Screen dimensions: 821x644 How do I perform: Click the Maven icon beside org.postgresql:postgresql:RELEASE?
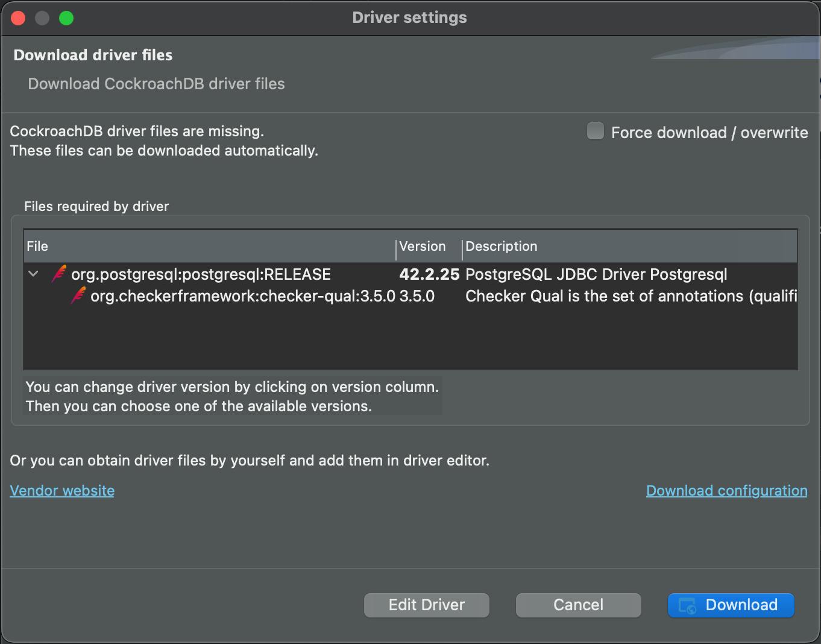(x=57, y=274)
